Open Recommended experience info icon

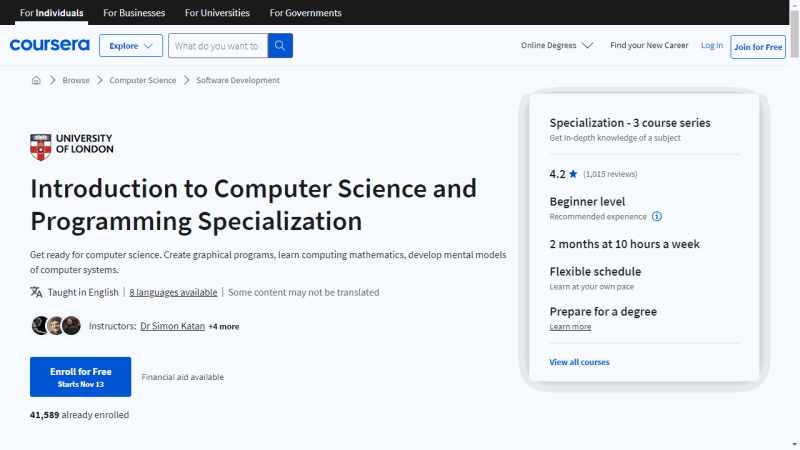657,216
